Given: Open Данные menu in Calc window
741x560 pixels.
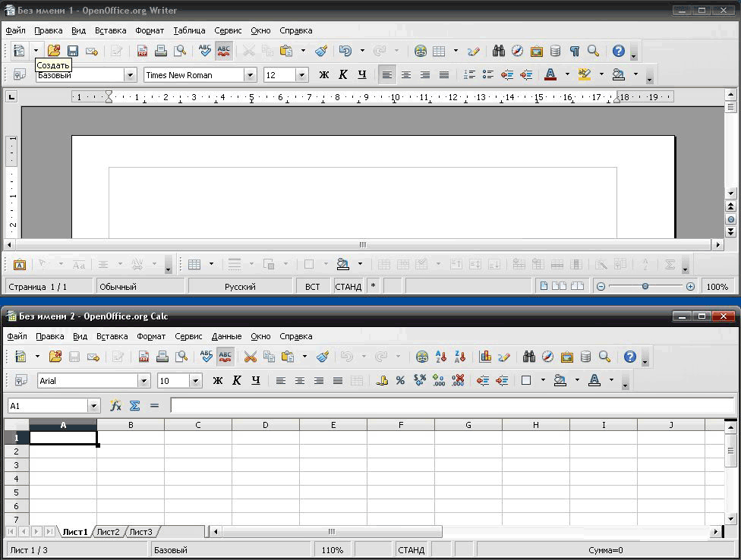Looking at the screenshot, I should click(226, 337).
